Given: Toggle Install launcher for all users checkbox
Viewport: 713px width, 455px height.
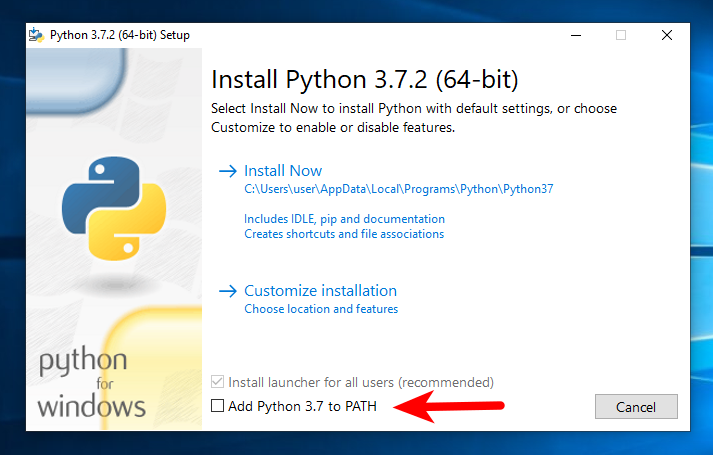Looking at the screenshot, I should [217, 382].
